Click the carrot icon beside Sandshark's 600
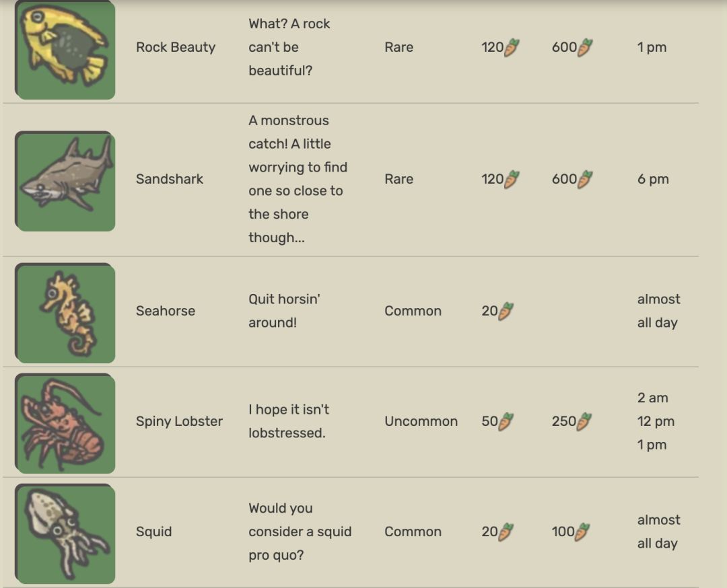The width and height of the screenshot is (727, 588). [585, 179]
